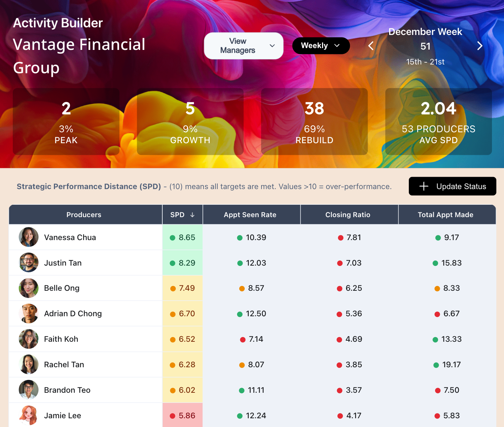Select the Producers column header
The width and height of the screenshot is (504, 427).
[x=84, y=215]
